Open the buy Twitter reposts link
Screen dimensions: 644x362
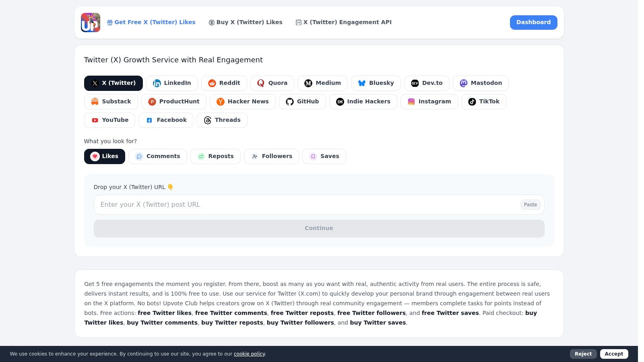pos(232,323)
